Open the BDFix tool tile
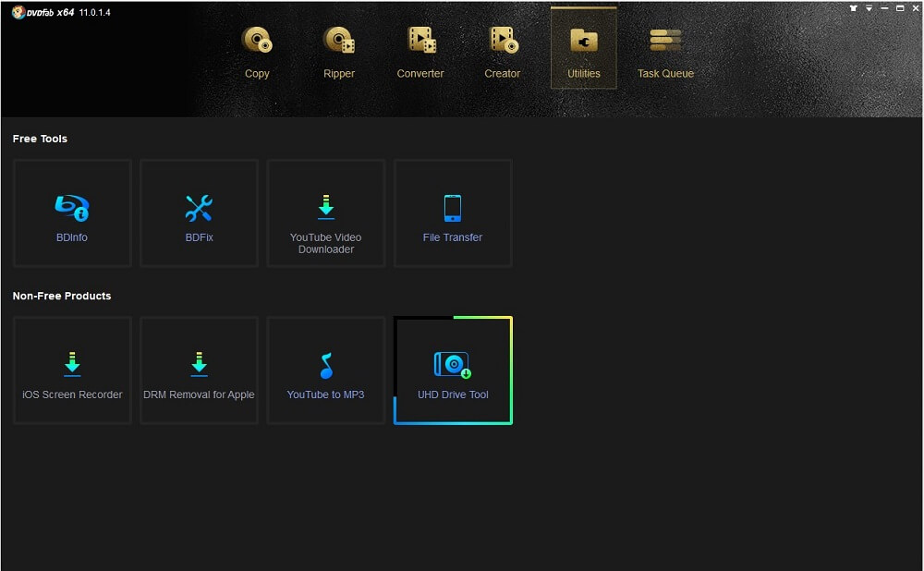This screenshot has height=571, width=924. pyautogui.click(x=200, y=213)
